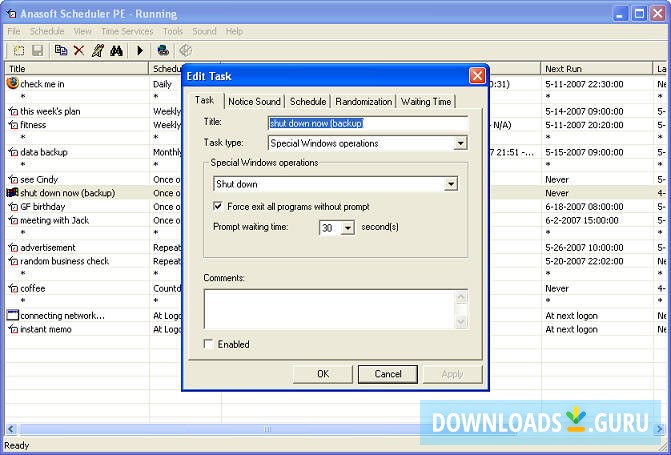The width and height of the screenshot is (671, 455).
Task: Click the task icon beside advertisement
Action: click(x=13, y=248)
